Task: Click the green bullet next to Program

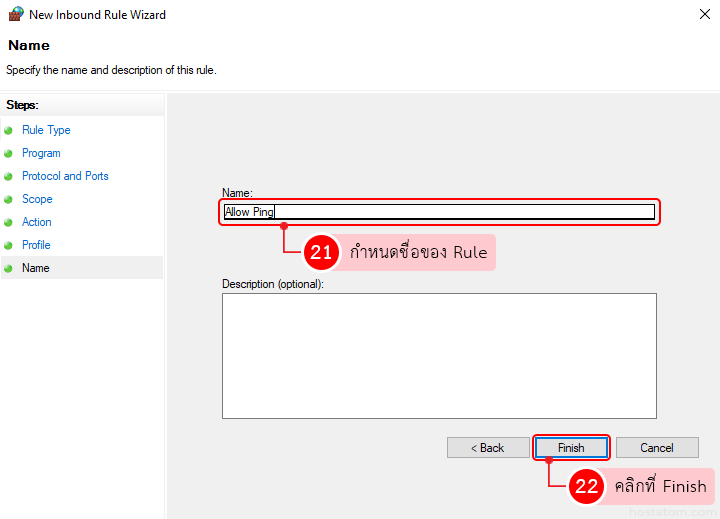Action: coord(9,154)
